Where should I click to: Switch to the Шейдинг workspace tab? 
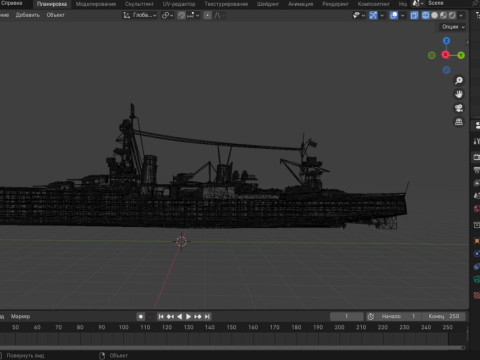point(268,4)
